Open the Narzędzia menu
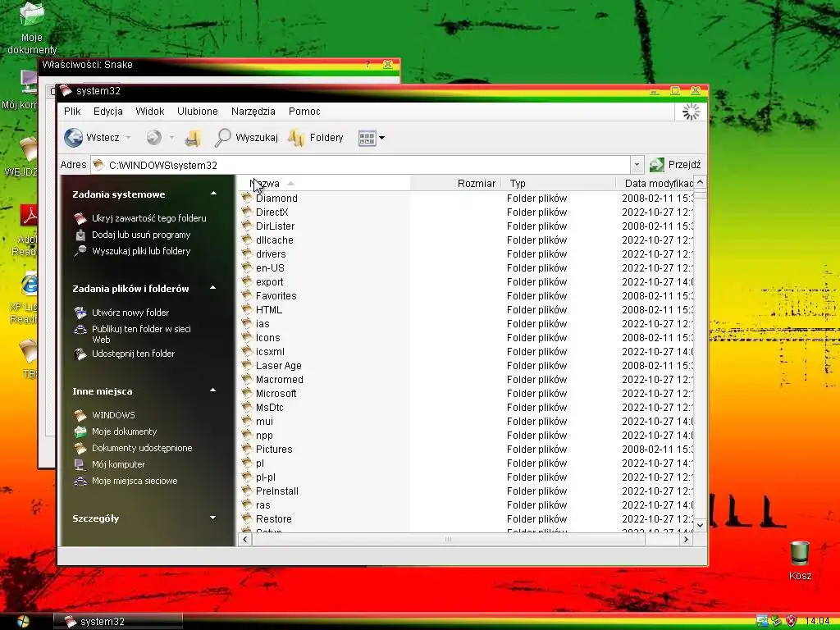The height and width of the screenshot is (630, 840). pos(253,112)
